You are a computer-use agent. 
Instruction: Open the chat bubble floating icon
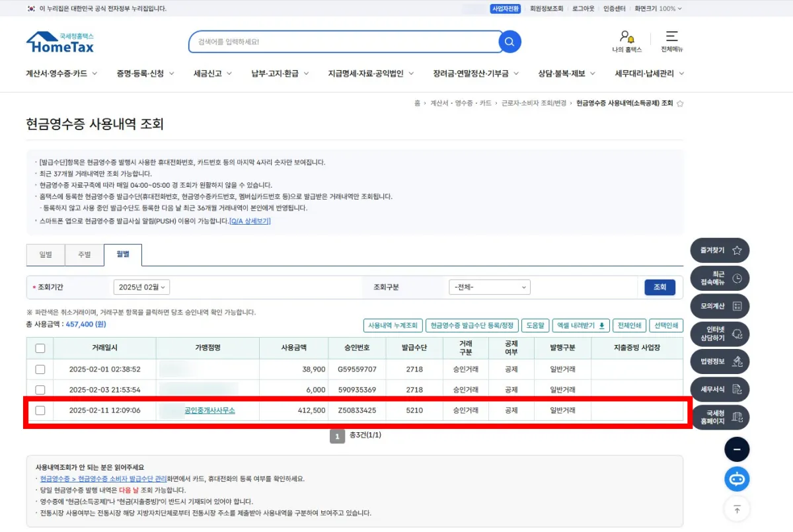pos(737,479)
